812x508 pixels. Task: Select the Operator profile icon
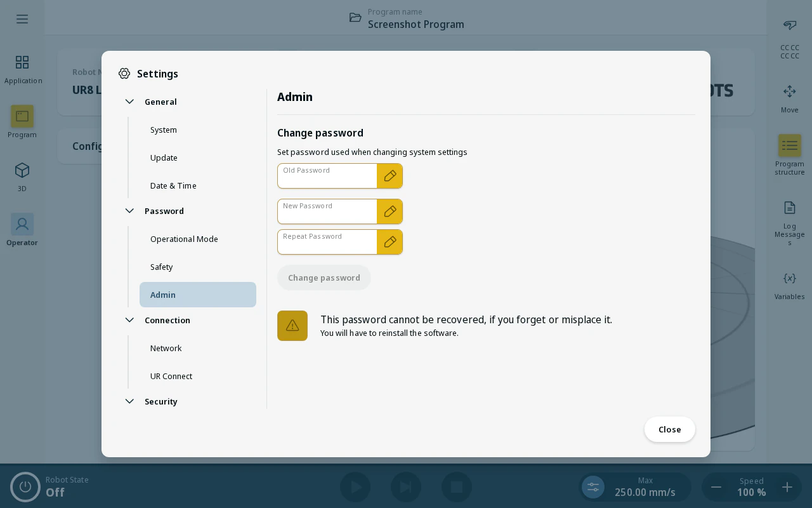pyautogui.click(x=22, y=224)
